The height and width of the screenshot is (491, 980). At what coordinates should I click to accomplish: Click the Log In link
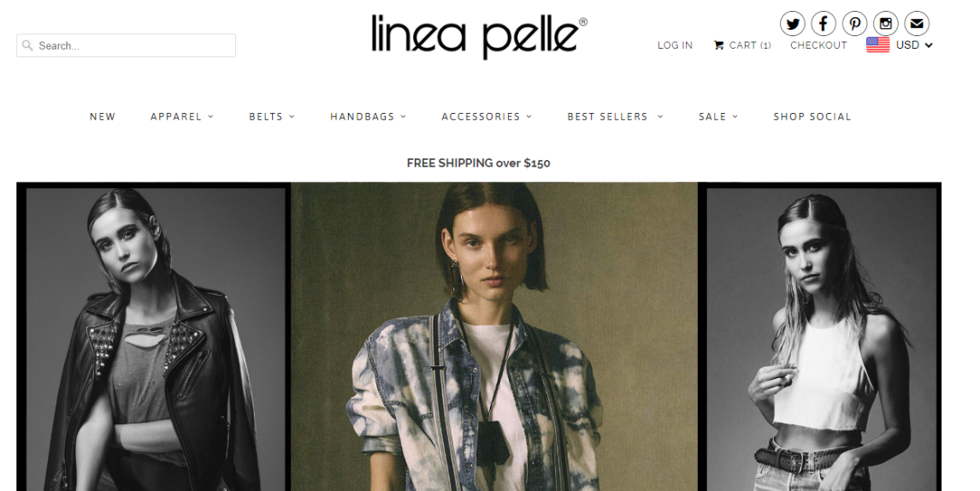pyautogui.click(x=675, y=45)
